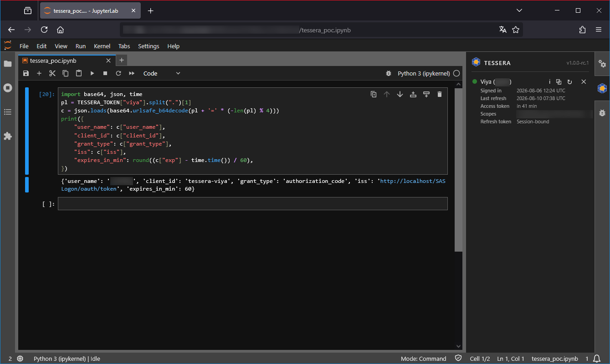The width and height of the screenshot is (610, 364).
Task: Restart the kernel using the circular arrow
Action: [118, 73]
